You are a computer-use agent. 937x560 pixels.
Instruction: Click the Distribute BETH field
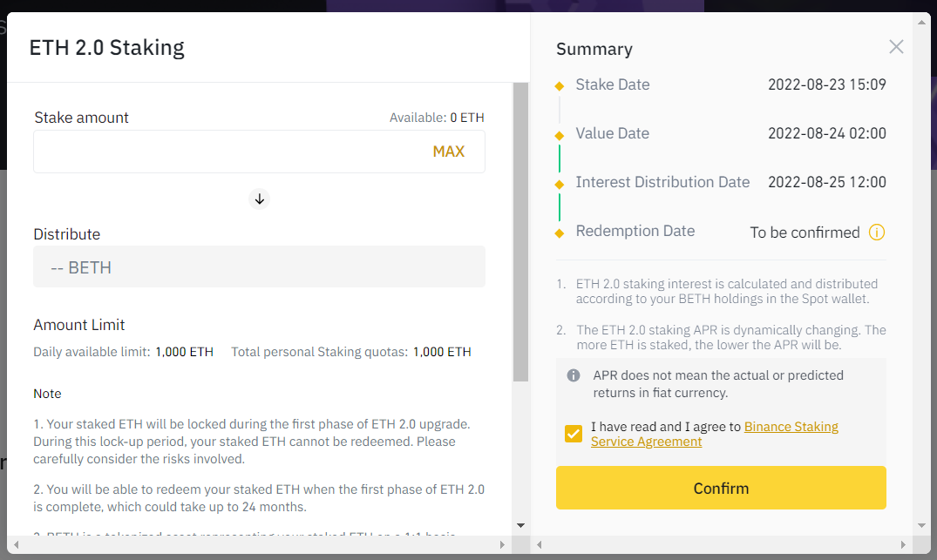point(259,267)
